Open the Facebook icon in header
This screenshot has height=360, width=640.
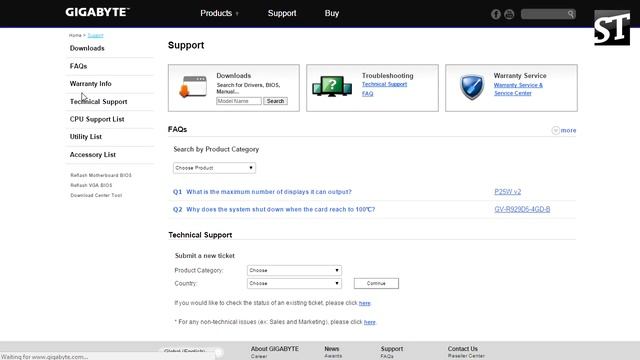(x=496, y=14)
